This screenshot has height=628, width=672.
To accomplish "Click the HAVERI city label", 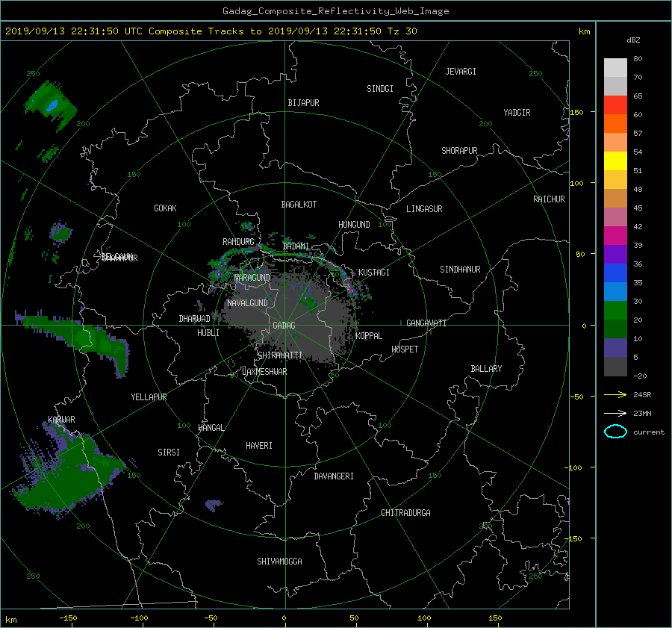I will pyautogui.click(x=259, y=445).
